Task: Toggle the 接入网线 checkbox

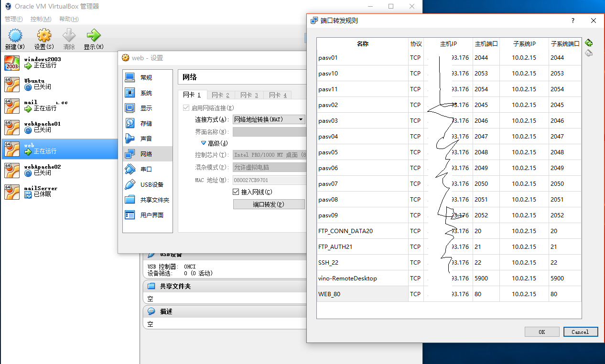Action: [x=236, y=192]
